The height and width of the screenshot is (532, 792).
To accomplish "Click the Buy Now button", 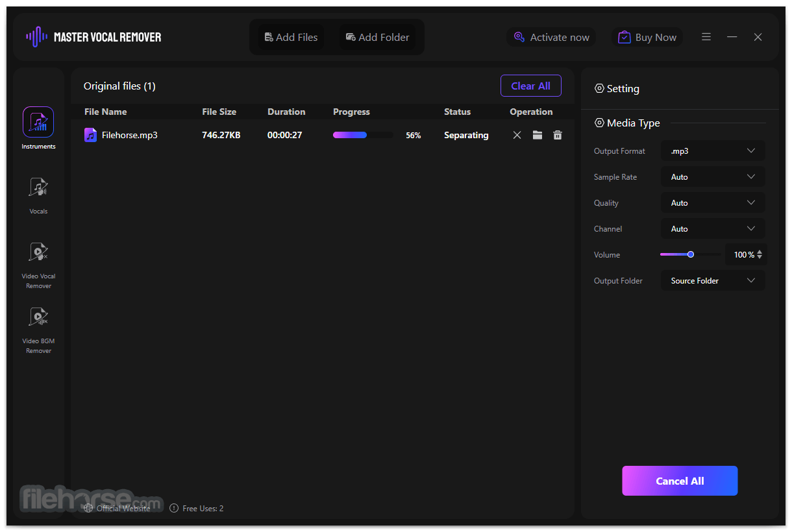I will [647, 37].
